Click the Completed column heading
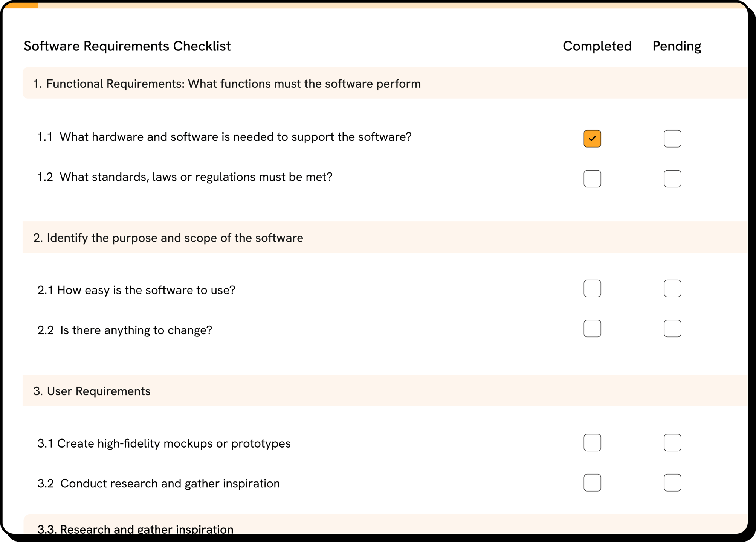The width and height of the screenshot is (756, 542). pos(597,46)
